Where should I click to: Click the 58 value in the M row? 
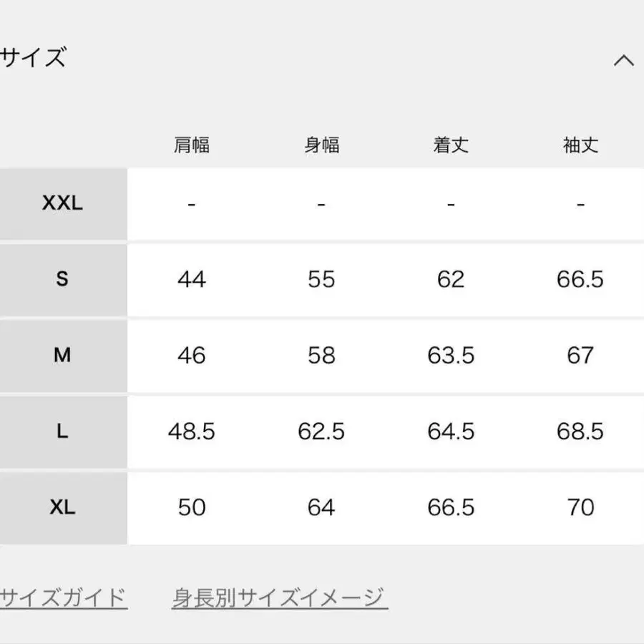pos(321,355)
